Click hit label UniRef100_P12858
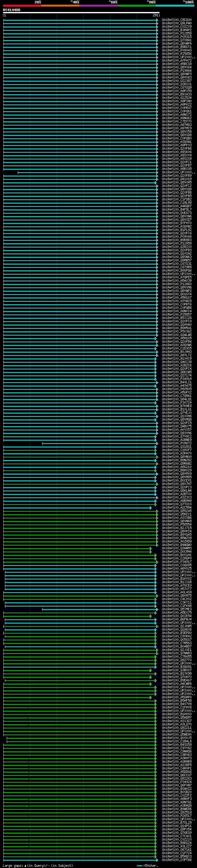Image resolution: width=197 pixels, height=868 pixels. tap(177, 33)
